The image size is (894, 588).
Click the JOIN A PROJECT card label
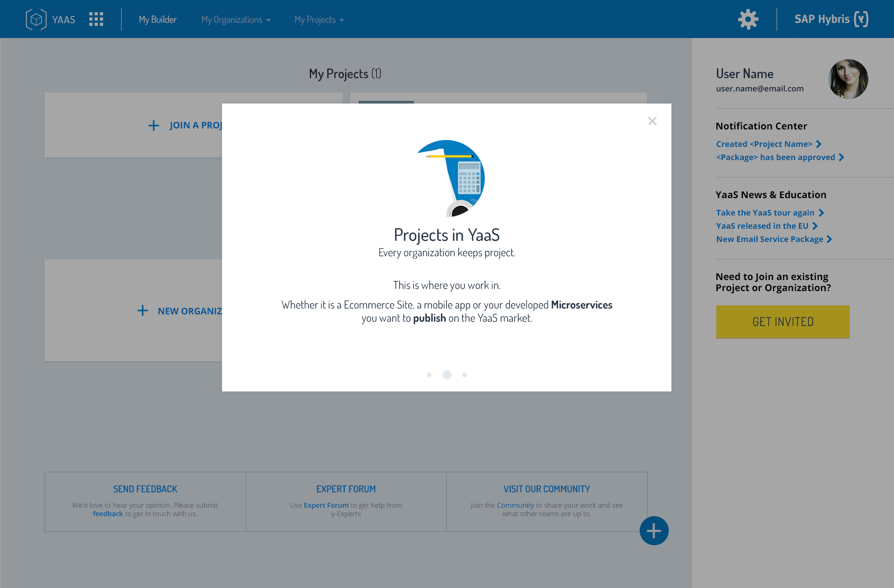click(x=196, y=125)
